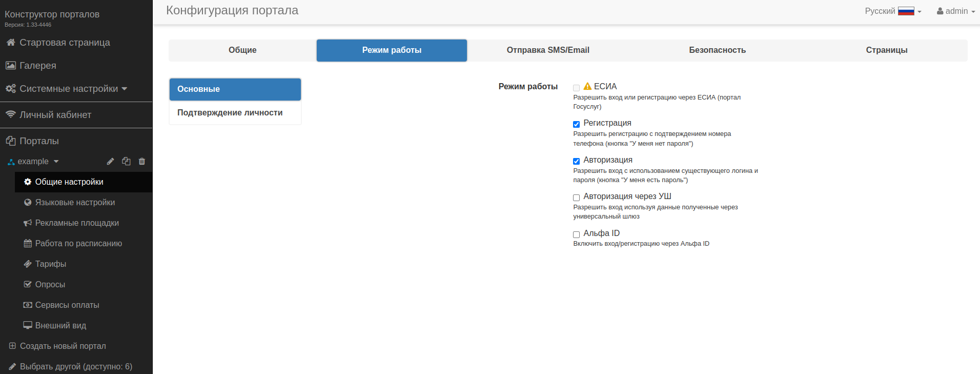The width and height of the screenshot is (980, 374).
Task: Open Галерея via its picture icon
Action: click(x=10, y=66)
